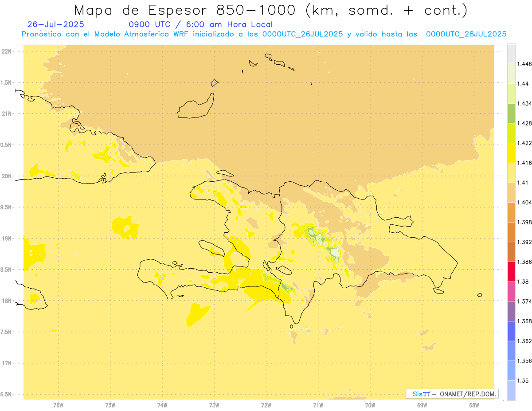Choose the purple color bar segment above 1.368
This screenshot has height=411, width=532.
[511, 311]
